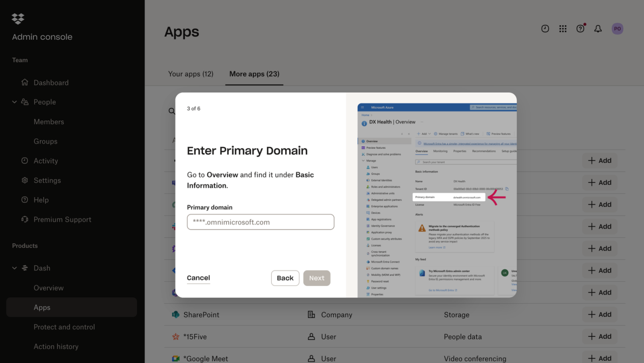
Task: Click the Google Meet app icon
Action: coord(175,358)
